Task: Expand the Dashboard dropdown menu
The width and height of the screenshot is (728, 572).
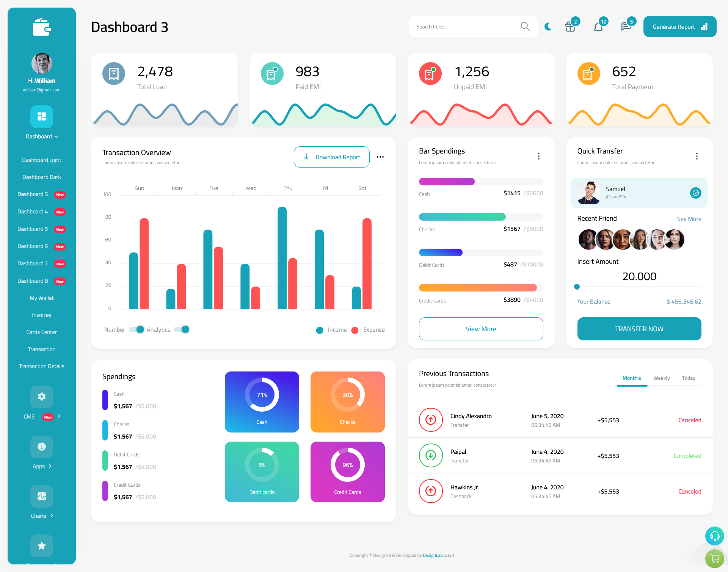Action: click(41, 136)
